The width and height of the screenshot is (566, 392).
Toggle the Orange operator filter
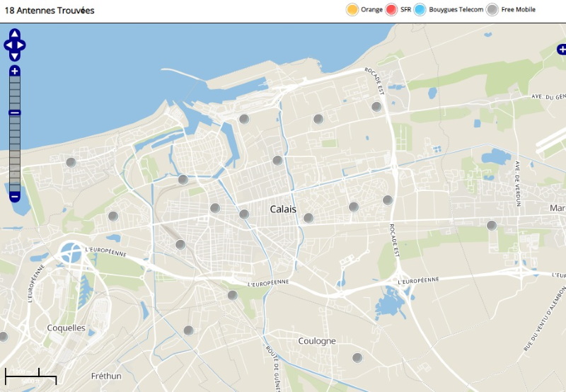click(352, 10)
